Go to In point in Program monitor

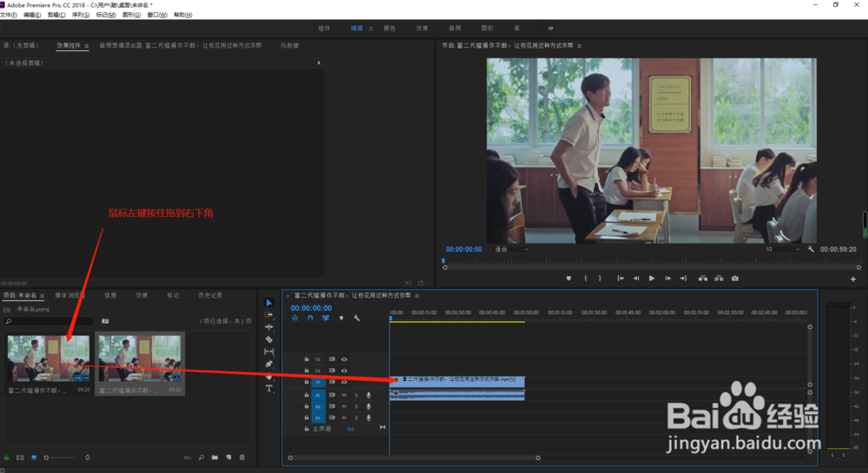621,279
